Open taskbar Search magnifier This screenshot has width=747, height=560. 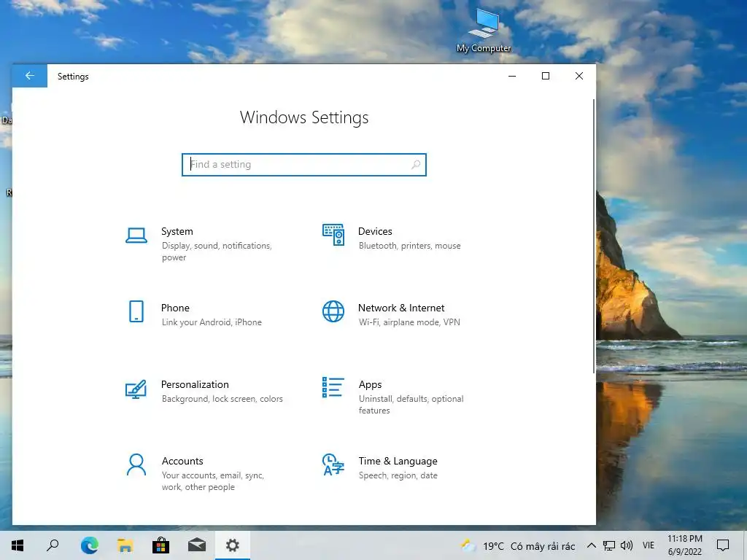click(x=53, y=545)
